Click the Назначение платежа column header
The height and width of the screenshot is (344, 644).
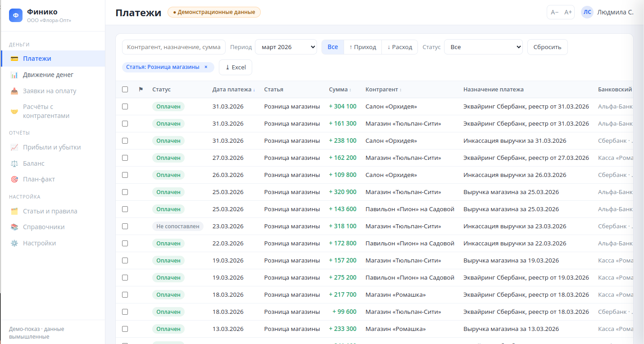tap(494, 90)
